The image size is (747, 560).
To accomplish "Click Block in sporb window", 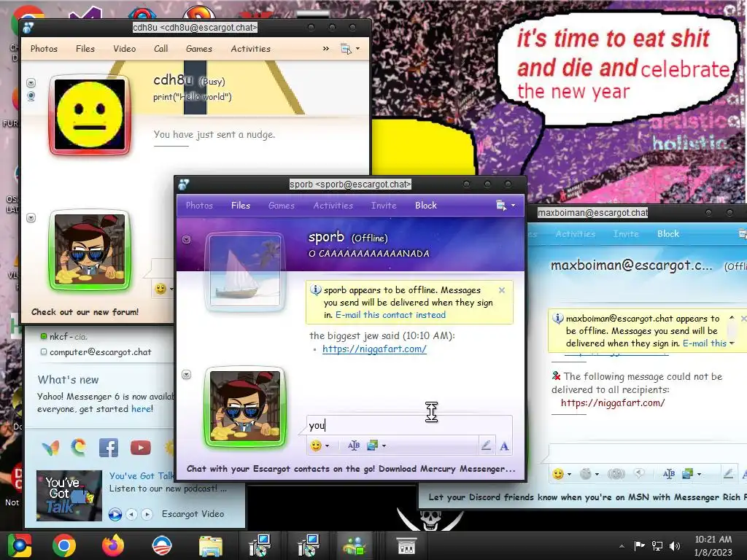I will pos(426,205).
